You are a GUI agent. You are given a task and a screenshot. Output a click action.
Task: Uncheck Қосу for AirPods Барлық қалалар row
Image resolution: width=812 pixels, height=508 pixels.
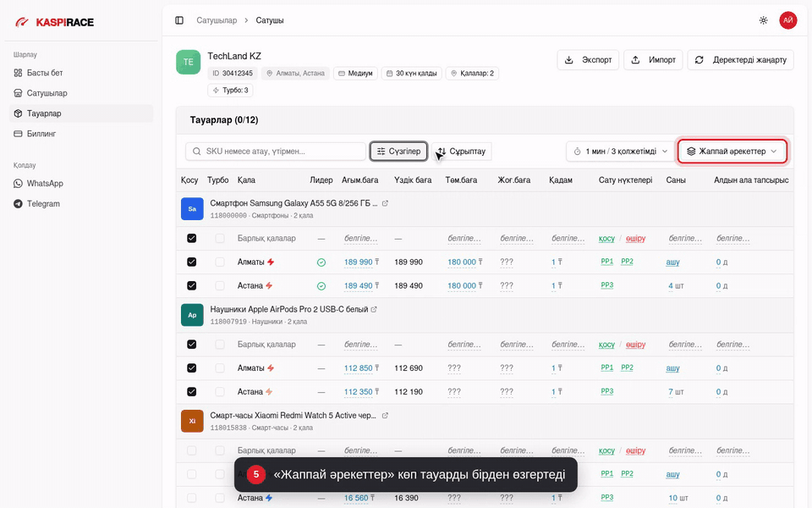coord(192,345)
